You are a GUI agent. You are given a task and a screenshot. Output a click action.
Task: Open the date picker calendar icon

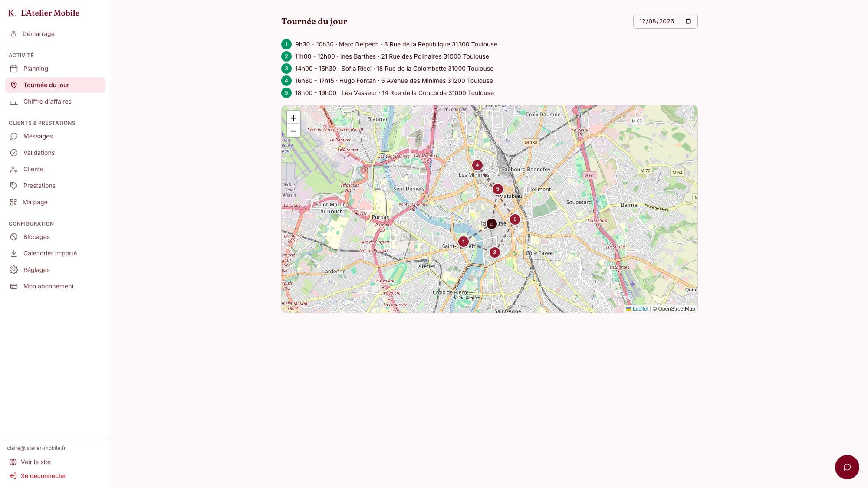[x=688, y=21]
